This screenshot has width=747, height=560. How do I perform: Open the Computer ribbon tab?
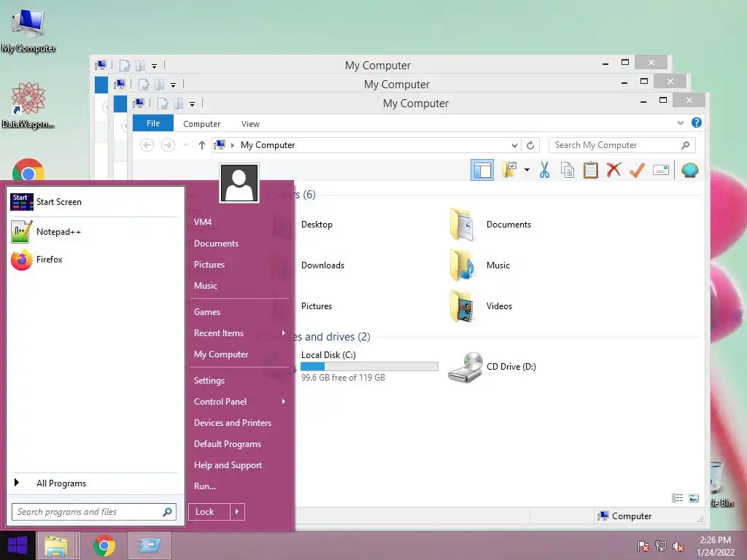click(201, 124)
